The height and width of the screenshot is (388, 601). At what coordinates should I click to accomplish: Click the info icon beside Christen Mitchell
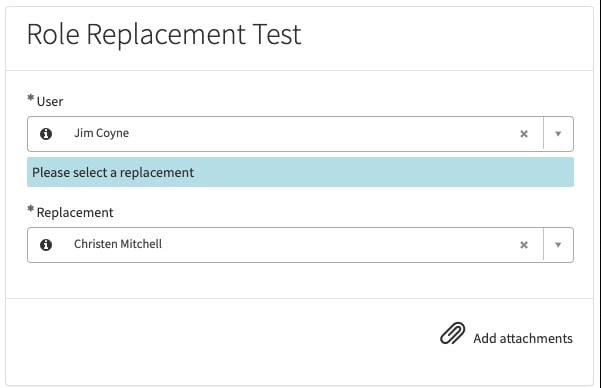point(46,245)
